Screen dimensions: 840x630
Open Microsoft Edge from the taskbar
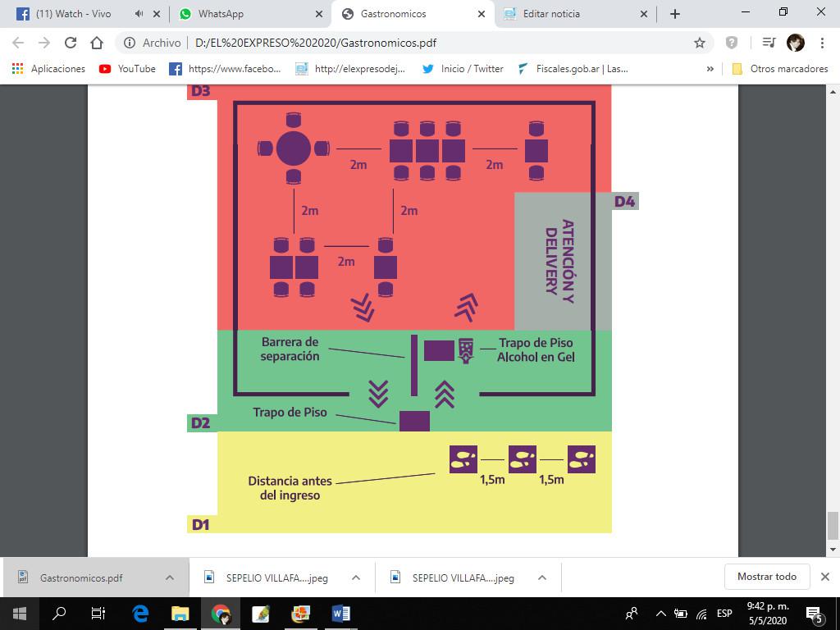pyautogui.click(x=140, y=613)
